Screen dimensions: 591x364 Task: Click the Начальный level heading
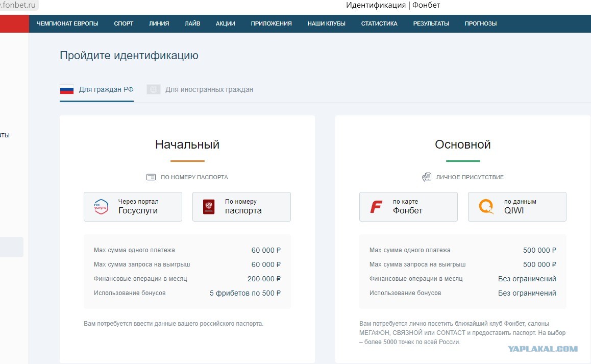(x=187, y=144)
